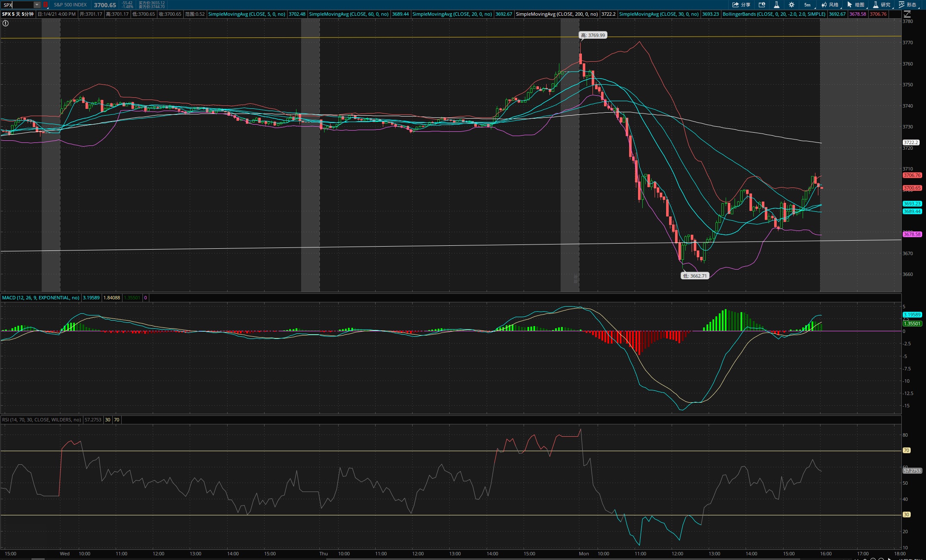Image resolution: width=926 pixels, height=560 pixels.
Task: Click the 3722.2 price axis label
Action: 911,142
